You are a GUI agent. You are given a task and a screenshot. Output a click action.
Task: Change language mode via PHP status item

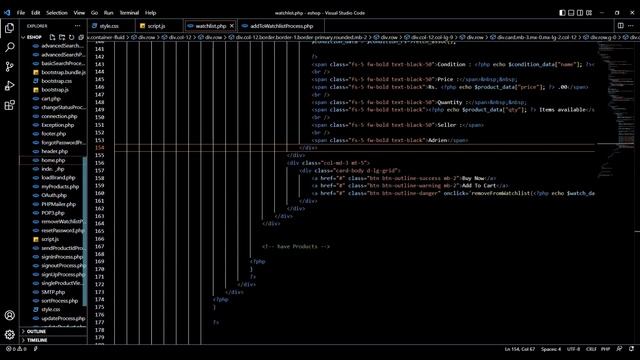click(605, 349)
